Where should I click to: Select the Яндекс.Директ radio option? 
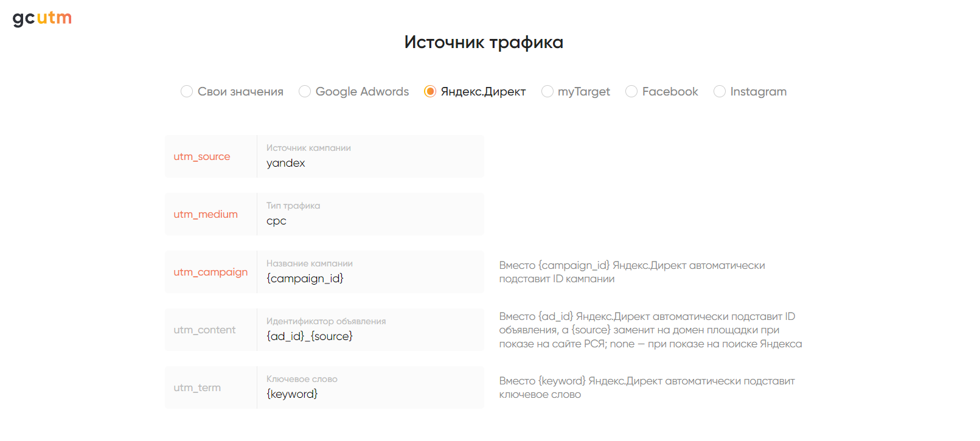click(x=474, y=91)
